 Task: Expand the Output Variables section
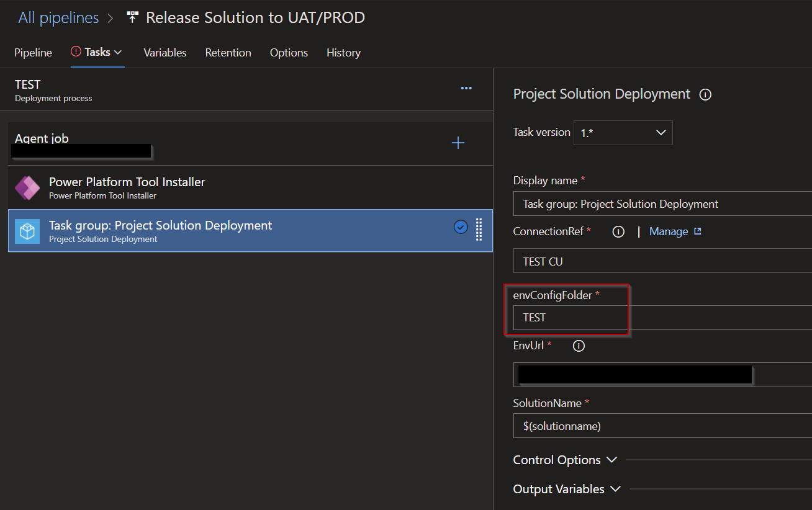tap(567, 489)
